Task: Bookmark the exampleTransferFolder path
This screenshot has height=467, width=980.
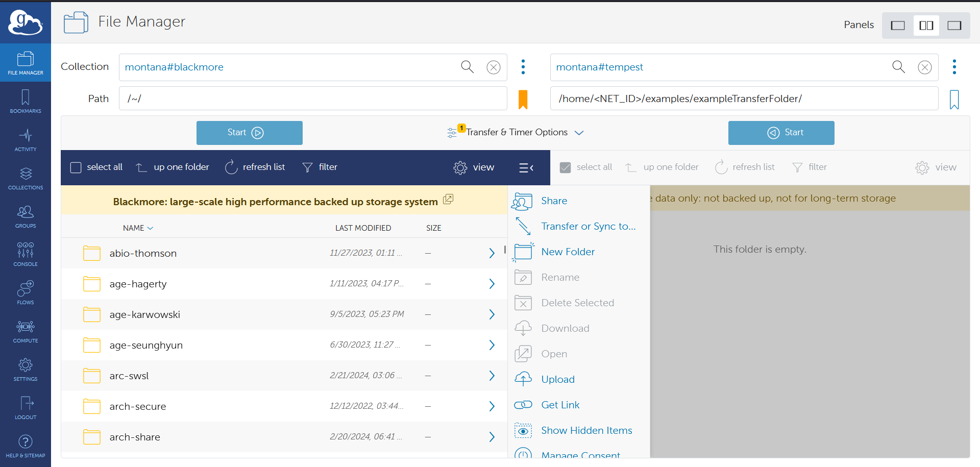Action: point(954,100)
